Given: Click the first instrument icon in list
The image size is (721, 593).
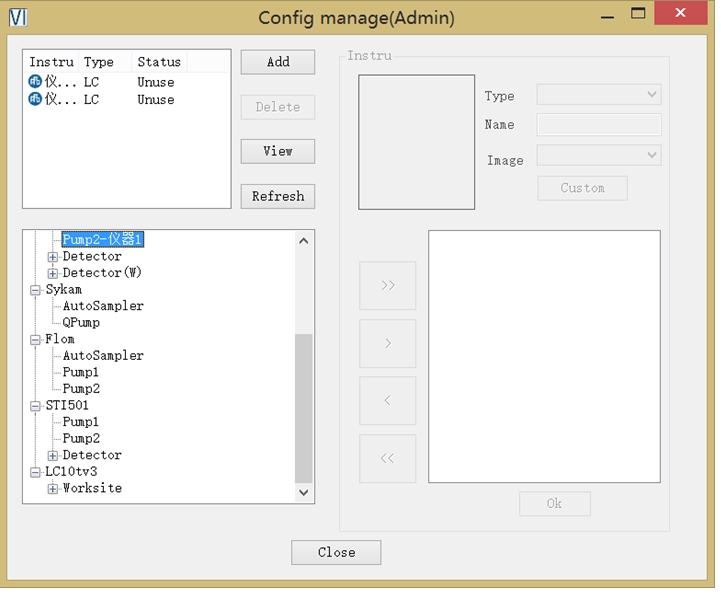Looking at the screenshot, I should tap(36, 82).
